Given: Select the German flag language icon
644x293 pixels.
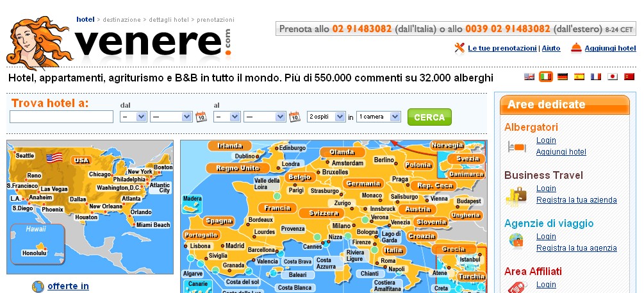Looking at the screenshot, I should (563, 77).
